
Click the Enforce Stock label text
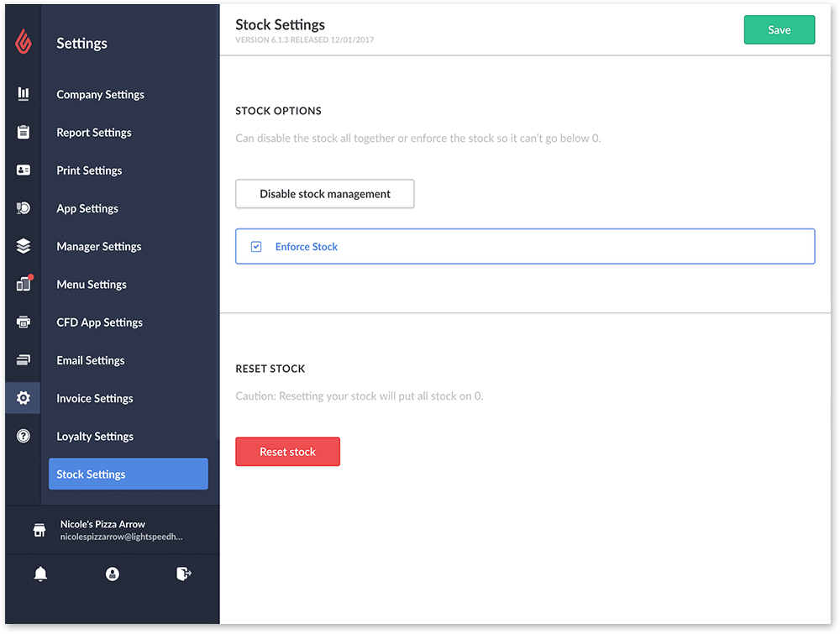pos(307,246)
